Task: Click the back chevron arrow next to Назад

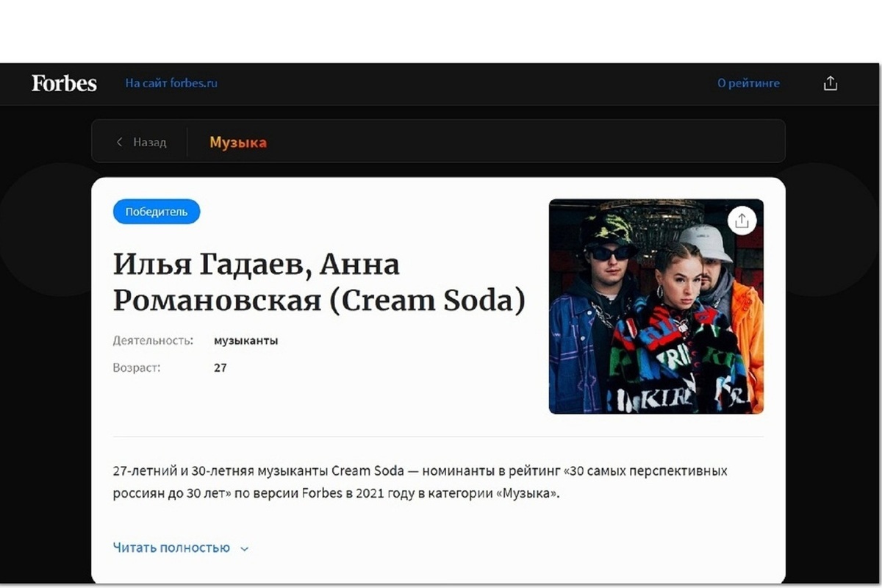Action: coord(120,142)
